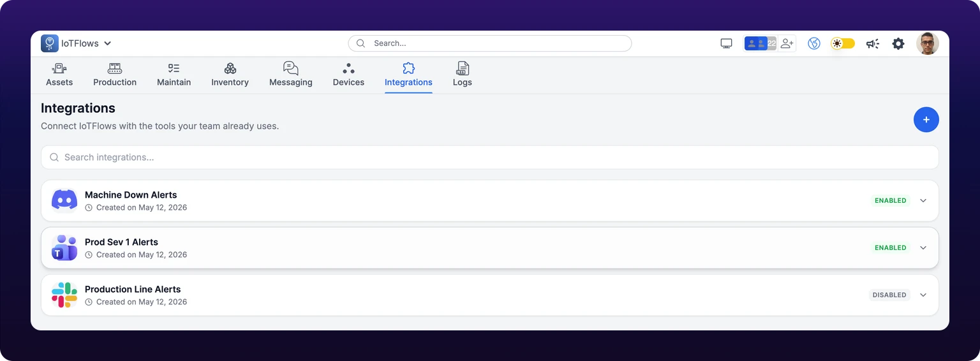Viewport: 980px width, 361px height.
Task: Focus the Search integrations field
Action: pyautogui.click(x=489, y=157)
